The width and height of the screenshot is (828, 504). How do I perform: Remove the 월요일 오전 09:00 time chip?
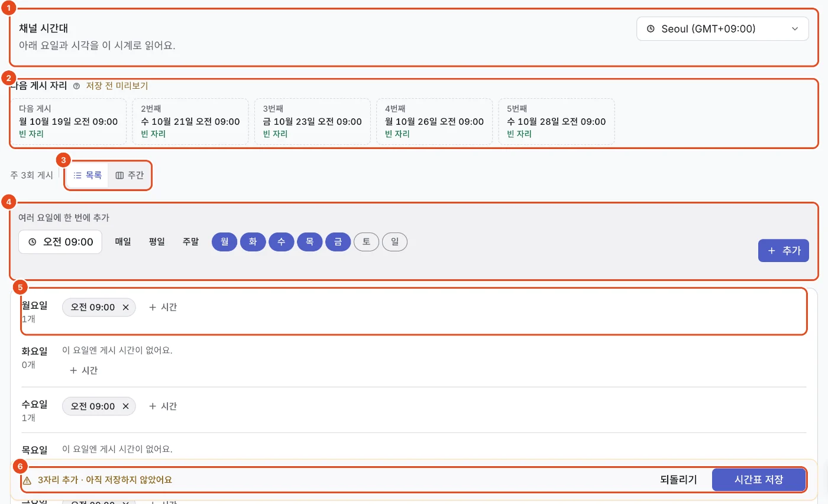pyautogui.click(x=125, y=308)
